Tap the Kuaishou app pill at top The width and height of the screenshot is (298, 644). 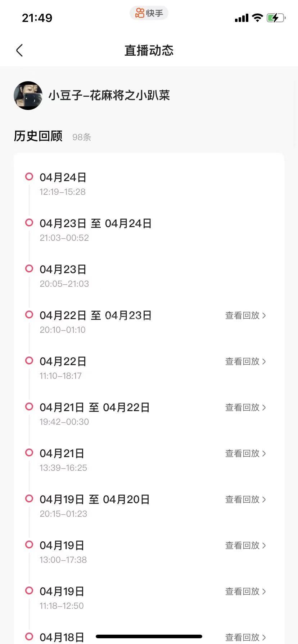[149, 13]
